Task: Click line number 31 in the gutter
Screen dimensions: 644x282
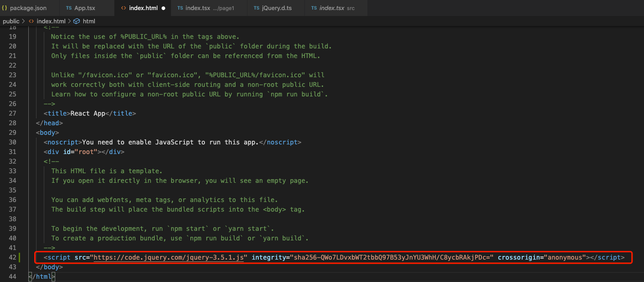Action: [x=12, y=152]
